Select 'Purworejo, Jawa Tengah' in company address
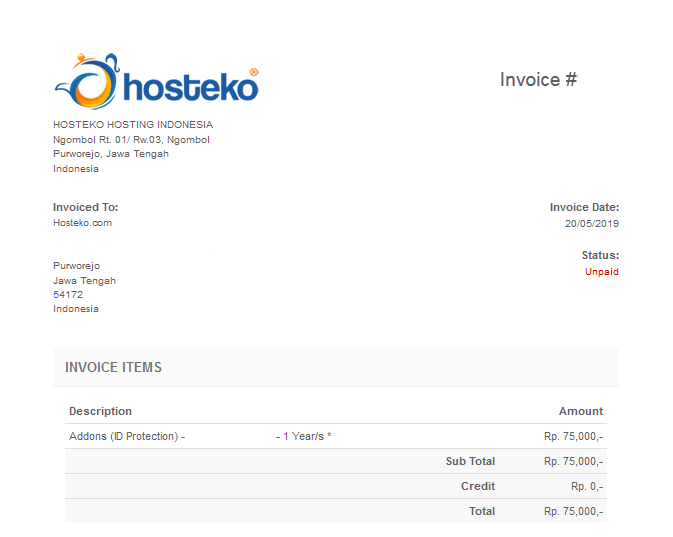The image size is (673, 537). (x=111, y=154)
